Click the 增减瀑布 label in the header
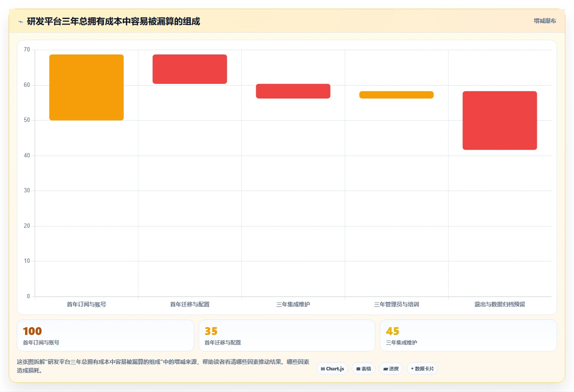The height and width of the screenshot is (392, 574). 545,21
